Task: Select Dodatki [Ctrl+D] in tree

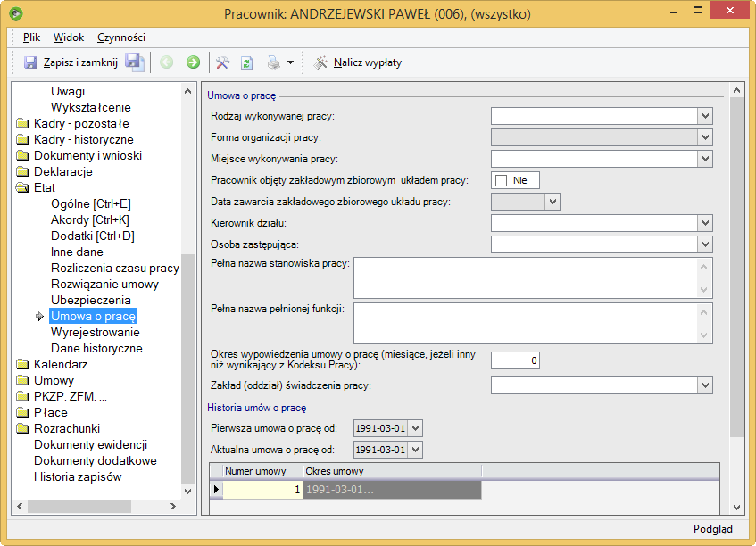Action: coord(93,236)
